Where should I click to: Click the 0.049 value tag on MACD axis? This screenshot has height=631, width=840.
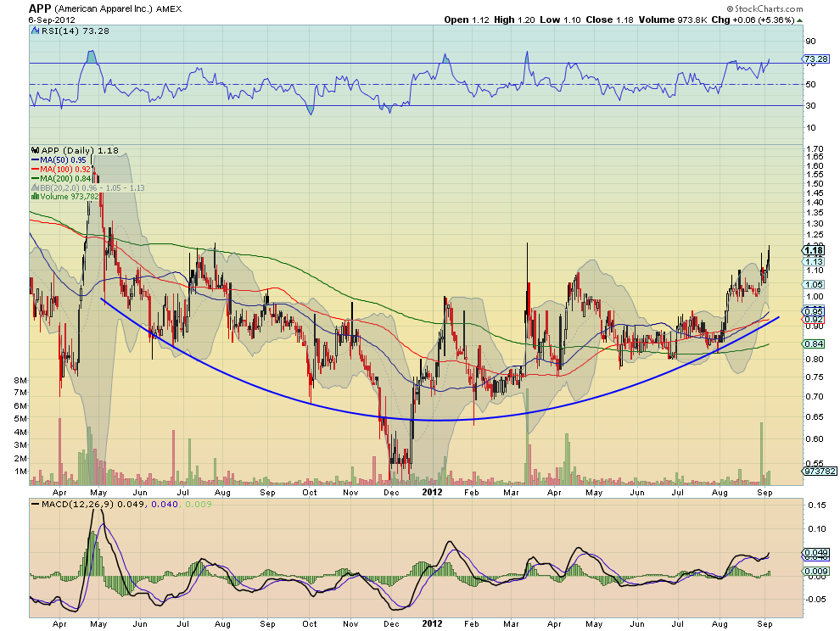tap(816, 553)
